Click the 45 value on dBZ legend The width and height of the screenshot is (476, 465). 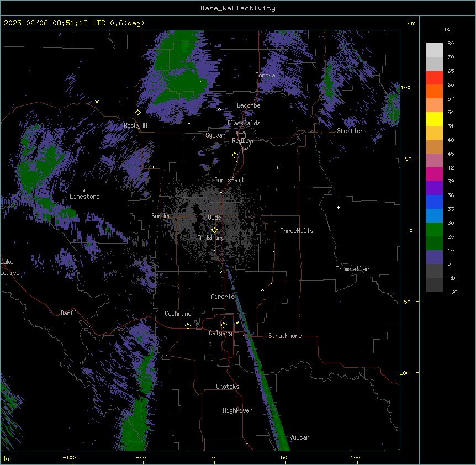[x=451, y=154]
